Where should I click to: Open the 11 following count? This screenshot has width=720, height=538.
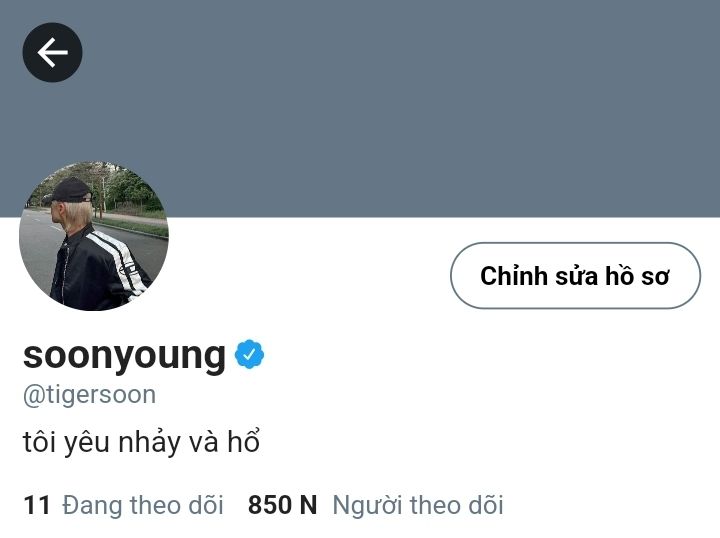pos(37,505)
